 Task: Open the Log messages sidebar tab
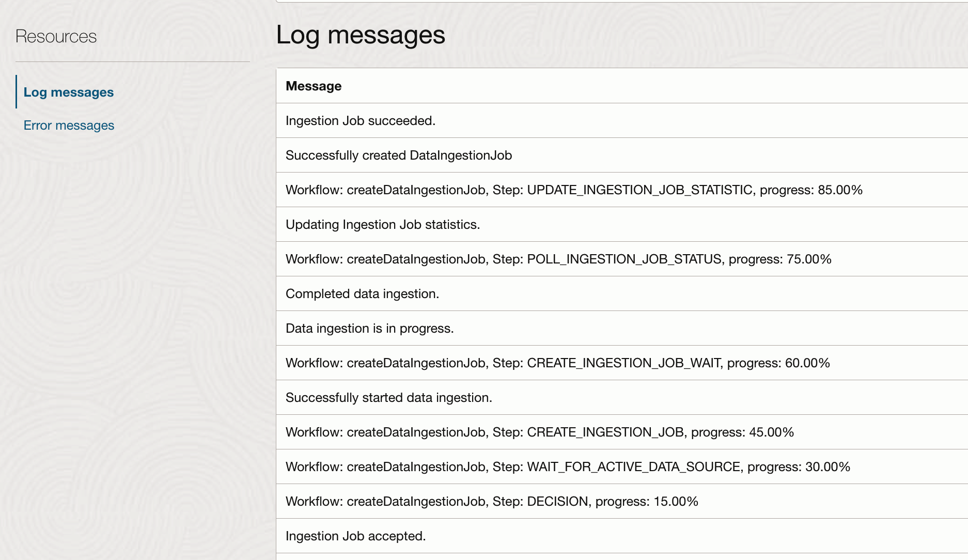pyautogui.click(x=69, y=92)
